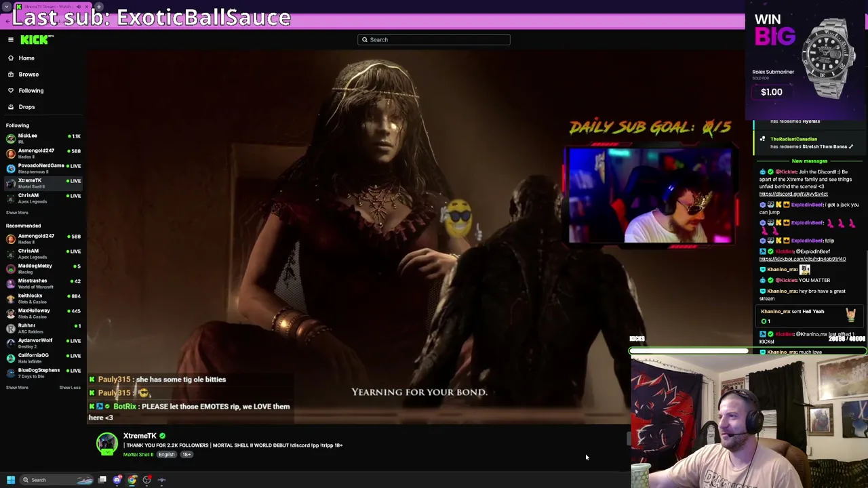Expand Following list with Show More
868x488 pixels.
[17, 213]
